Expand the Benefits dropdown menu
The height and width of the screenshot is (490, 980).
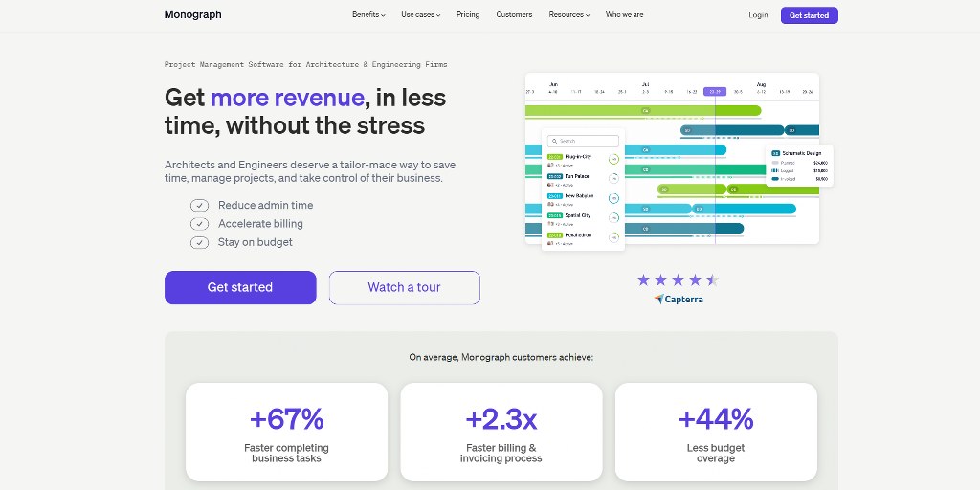368,15
